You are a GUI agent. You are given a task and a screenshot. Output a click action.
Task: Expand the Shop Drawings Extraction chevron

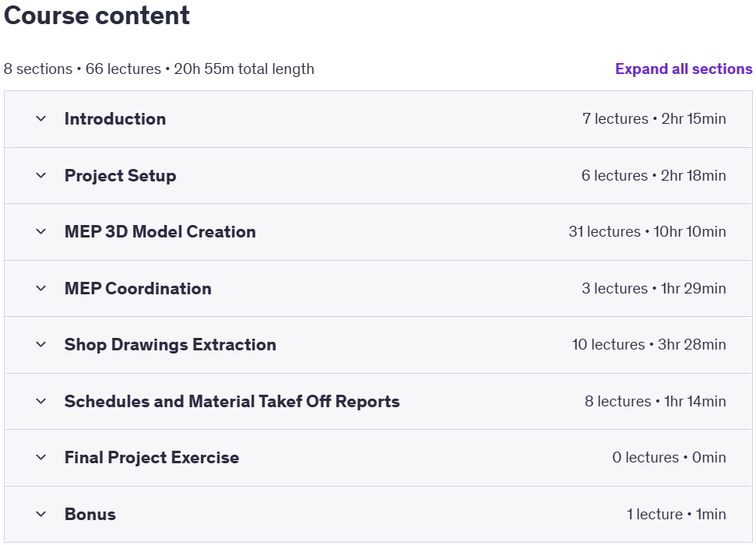pos(41,344)
